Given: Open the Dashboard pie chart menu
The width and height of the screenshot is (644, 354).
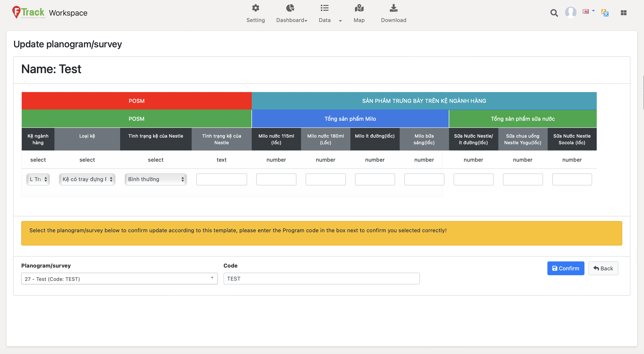Looking at the screenshot, I should tap(290, 8).
